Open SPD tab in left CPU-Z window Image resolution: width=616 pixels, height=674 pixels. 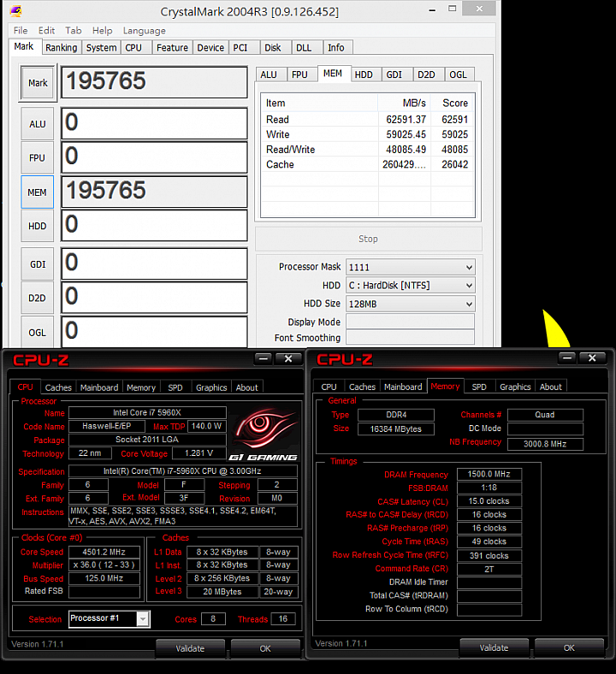click(x=175, y=387)
